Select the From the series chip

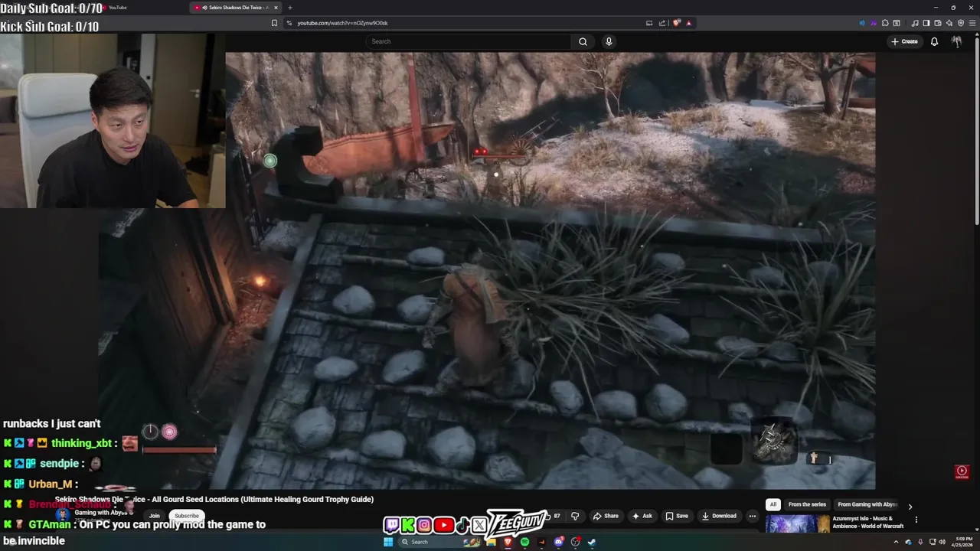point(807,504)
